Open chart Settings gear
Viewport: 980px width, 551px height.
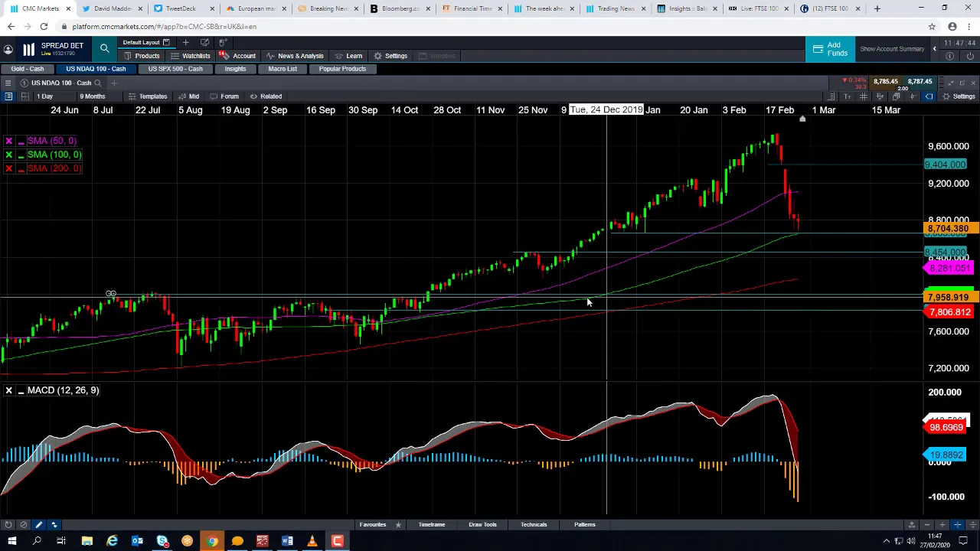tap(959, 96)
